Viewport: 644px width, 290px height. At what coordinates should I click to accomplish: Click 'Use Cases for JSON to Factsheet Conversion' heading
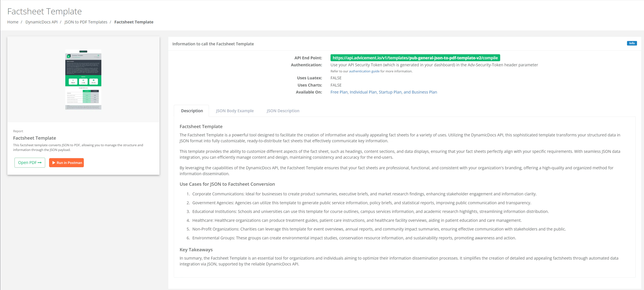point(227,184)
